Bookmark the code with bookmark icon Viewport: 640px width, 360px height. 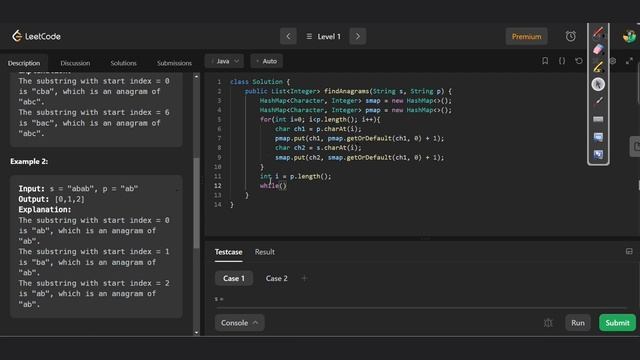[545, 61]
